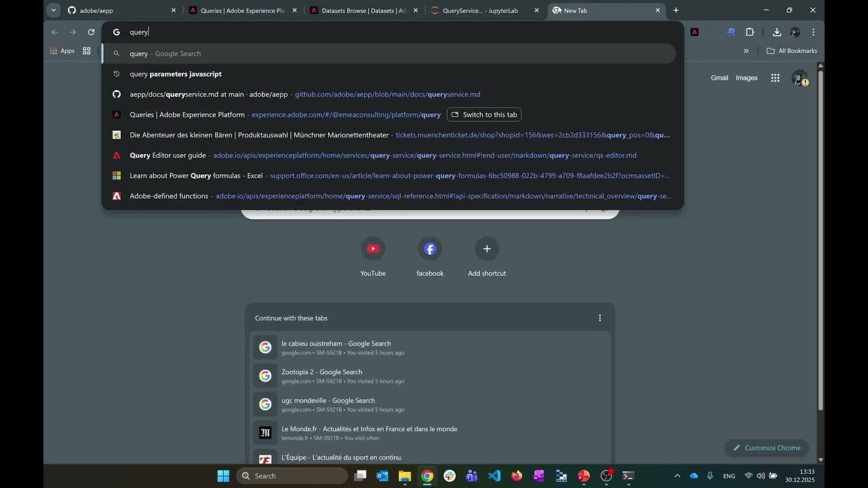868x488 pixels.
Task: Click the taskbar Search box
Action: pyautogui.click(x=292, y=476)
